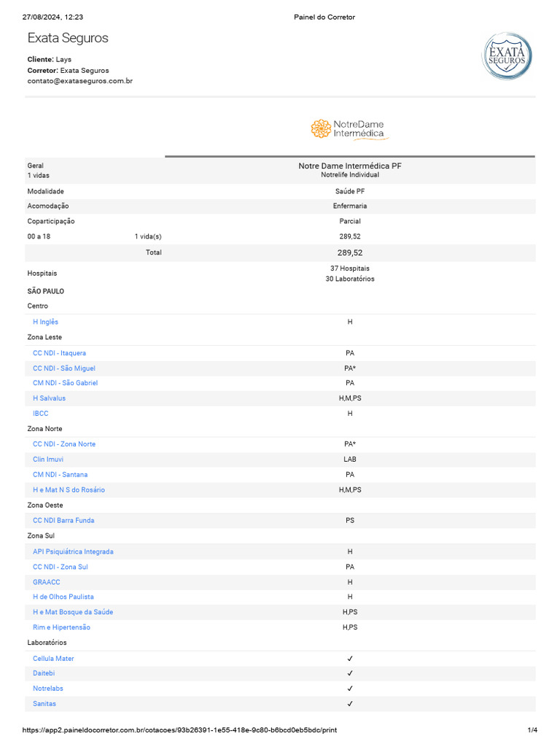Click the Notrelabs row checkmark

pos(350,689)
